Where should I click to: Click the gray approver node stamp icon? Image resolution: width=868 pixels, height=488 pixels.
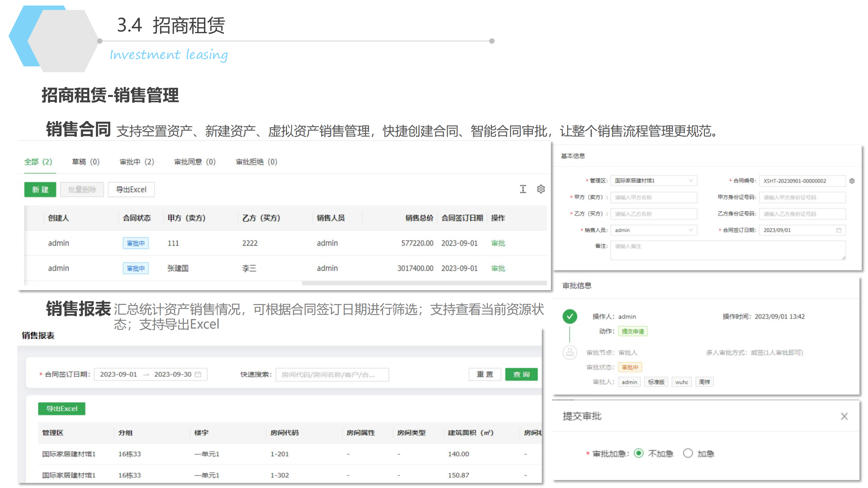click(x=570, y=353)
